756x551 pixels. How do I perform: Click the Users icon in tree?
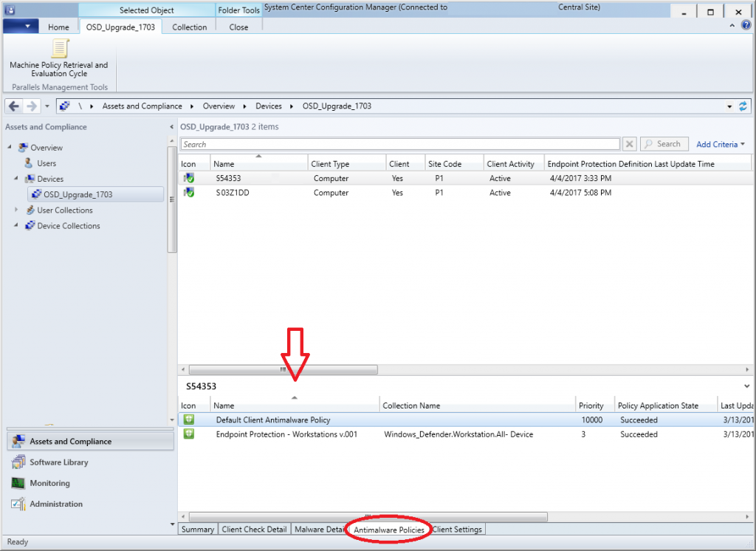point(29,163)
